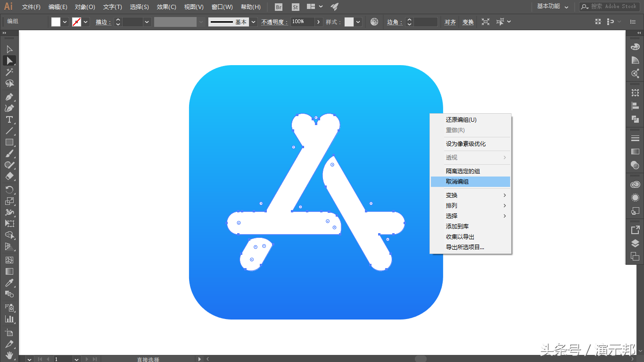Image resolution: width=644 pixels, height=362 pixels.
Task: Click the opacity 100% input field
Action: (302, 22)
